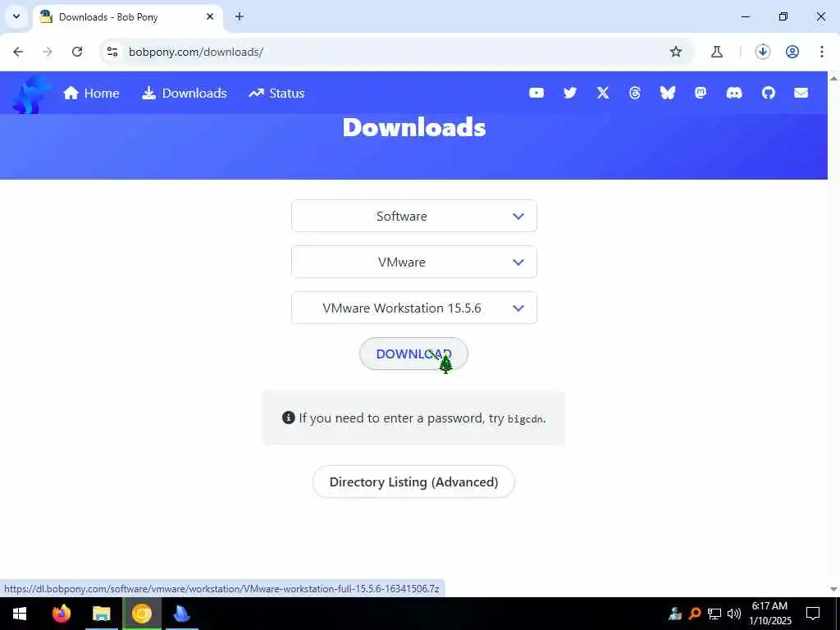Open the taskbar clock 6:17 AM

769,614
